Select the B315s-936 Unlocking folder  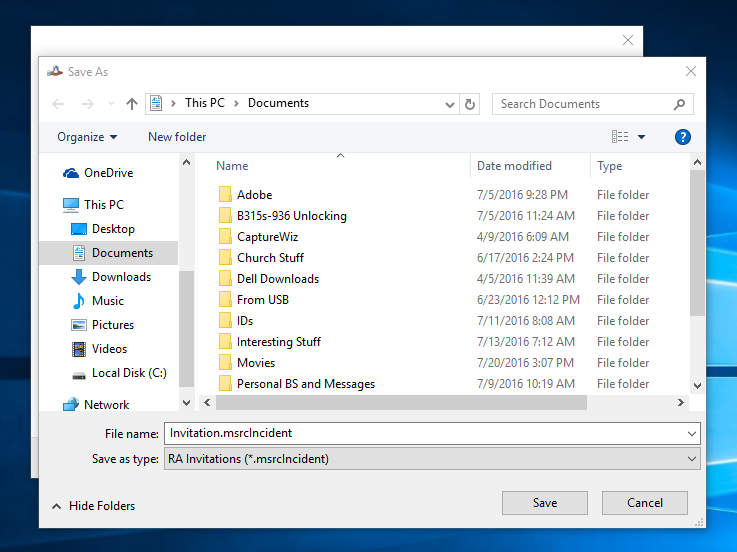[292, 216]
